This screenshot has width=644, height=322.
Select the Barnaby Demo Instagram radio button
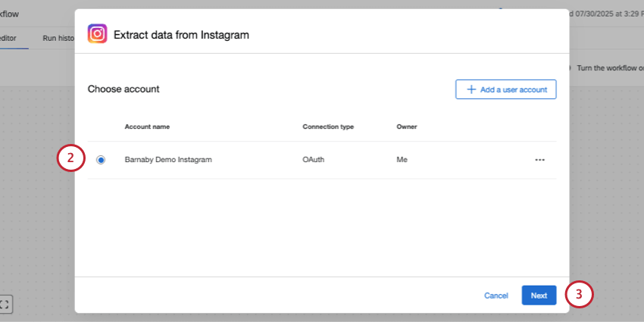[x=101, y=160]
